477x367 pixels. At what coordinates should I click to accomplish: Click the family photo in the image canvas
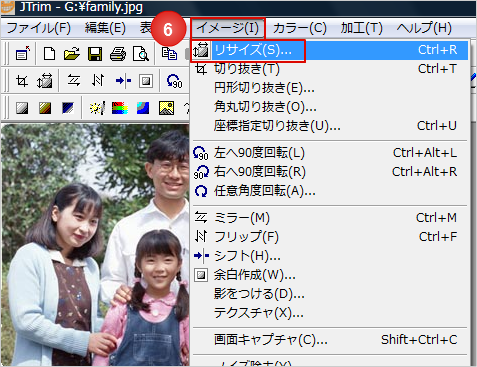(x=95, y=245)
